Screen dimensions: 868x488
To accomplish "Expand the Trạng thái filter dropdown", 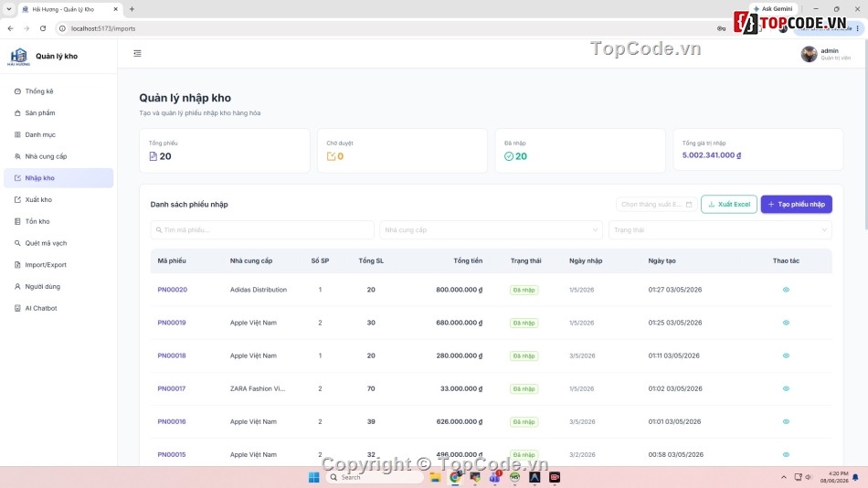I will pos(720,230).
